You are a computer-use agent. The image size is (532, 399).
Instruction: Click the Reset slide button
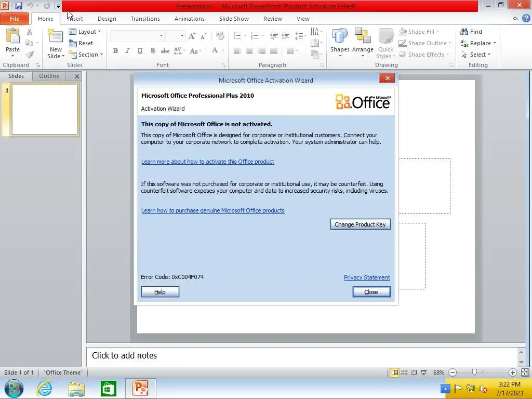81,43
